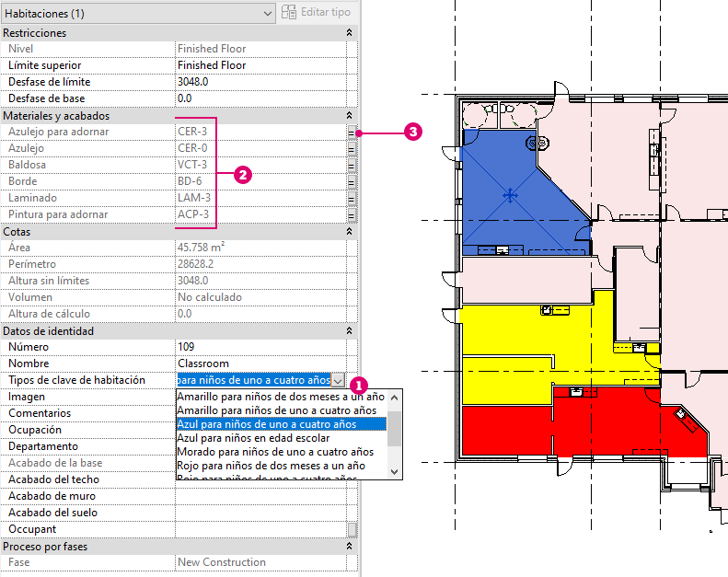Choose Morado para niños de uno a cuatro años
Screen dimensions: 728x577
click(x=281, y=452)
